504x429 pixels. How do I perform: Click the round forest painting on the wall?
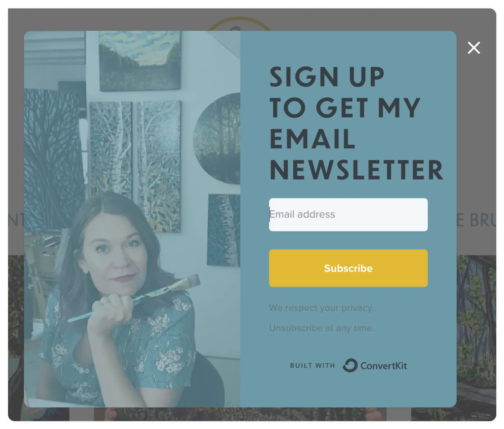pos(217,139)
